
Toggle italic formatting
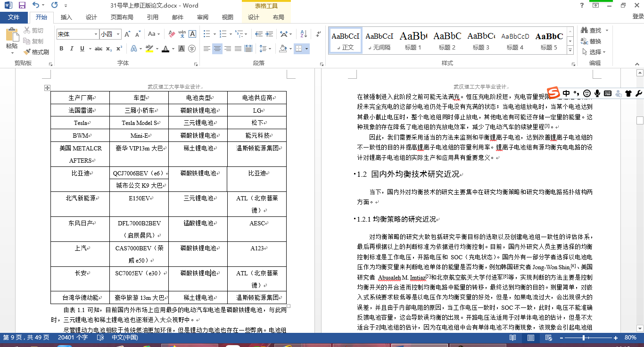72,49
